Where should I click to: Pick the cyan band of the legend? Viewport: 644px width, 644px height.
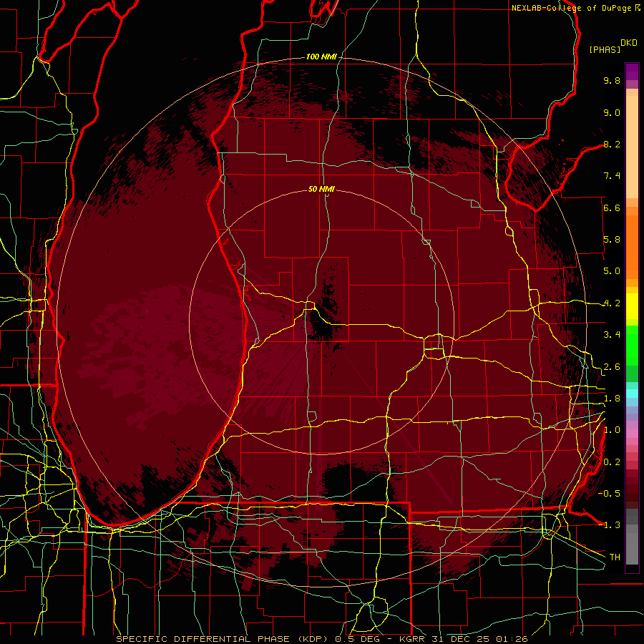coord(632,393)
